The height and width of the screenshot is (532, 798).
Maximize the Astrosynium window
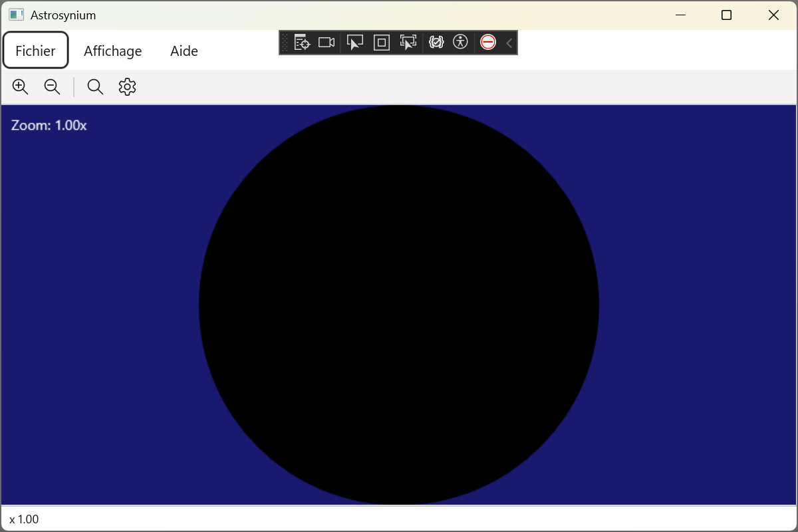tap(726, 15)
